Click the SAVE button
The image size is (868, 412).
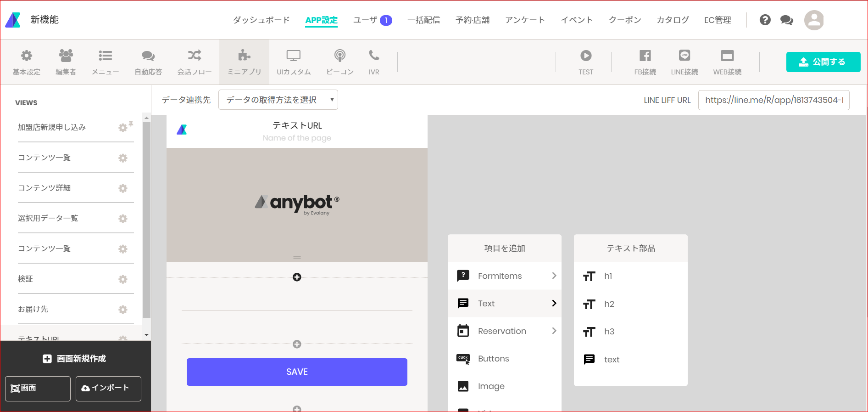(x=297, y=372)
